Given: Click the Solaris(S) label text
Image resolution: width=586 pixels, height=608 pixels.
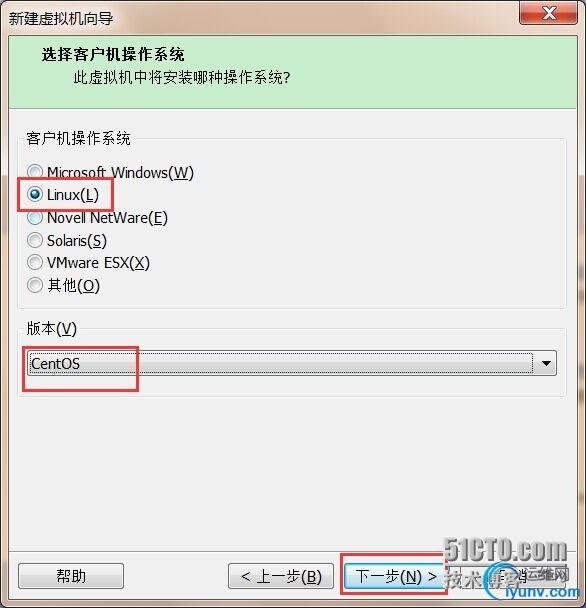Looking at the screenshot, I should coord(77,241).
